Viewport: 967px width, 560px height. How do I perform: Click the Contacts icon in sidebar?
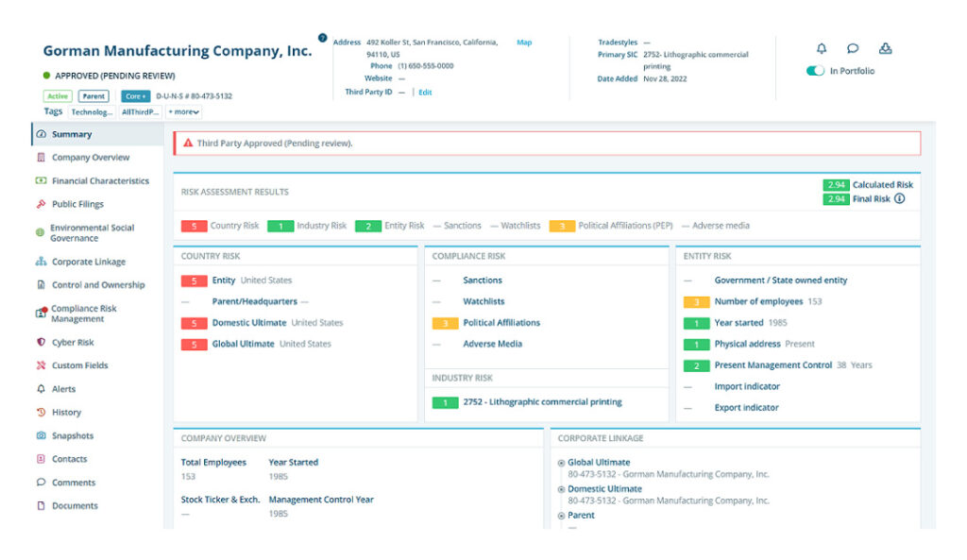tap(41, 459)
